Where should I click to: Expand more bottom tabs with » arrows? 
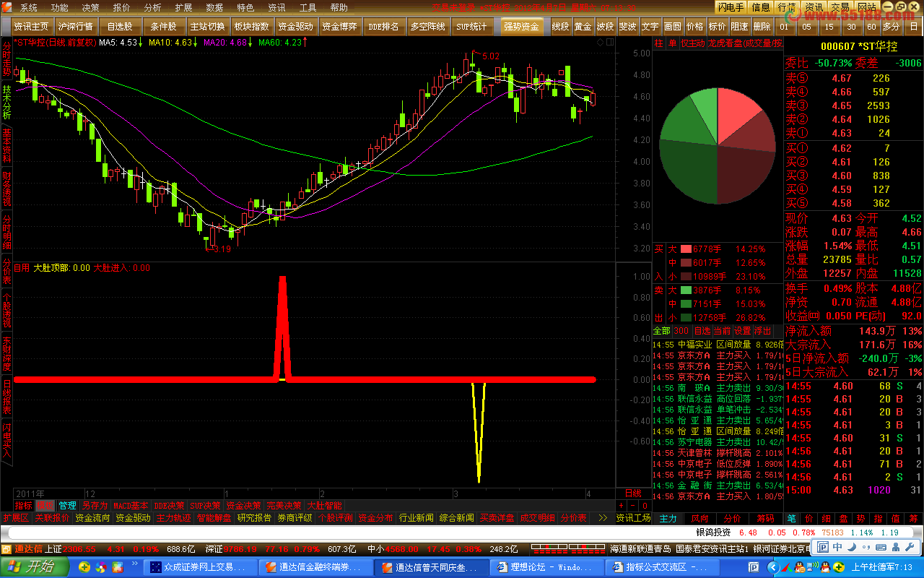click(x=603, y=518)
